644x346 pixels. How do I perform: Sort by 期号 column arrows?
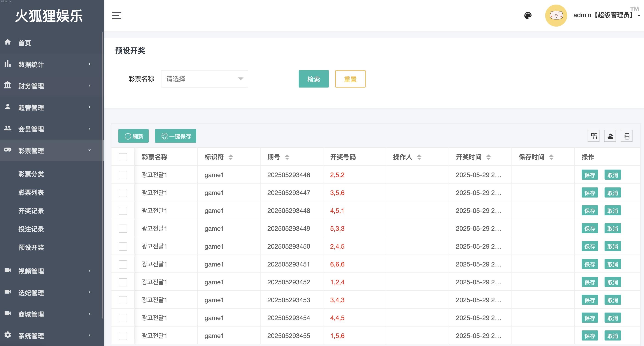(287, 157)
